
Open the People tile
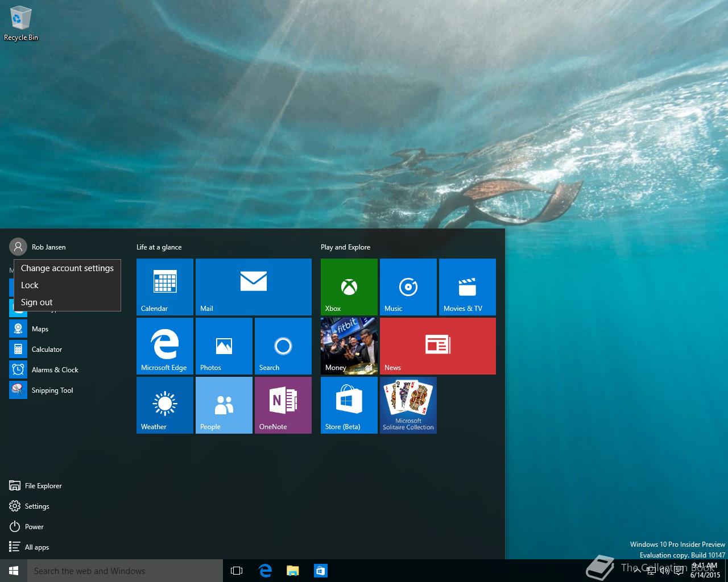[x=224, y=405]
